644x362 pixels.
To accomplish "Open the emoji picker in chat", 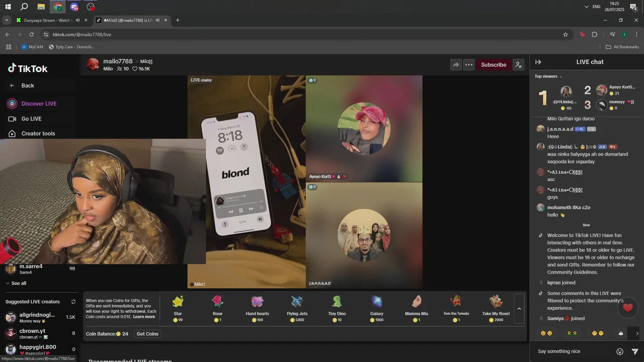I will [x=620, y=351].
